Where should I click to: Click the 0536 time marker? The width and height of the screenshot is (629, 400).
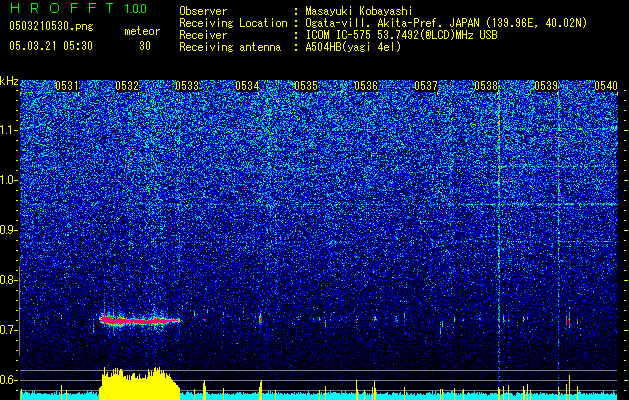[x=366, y=86]
